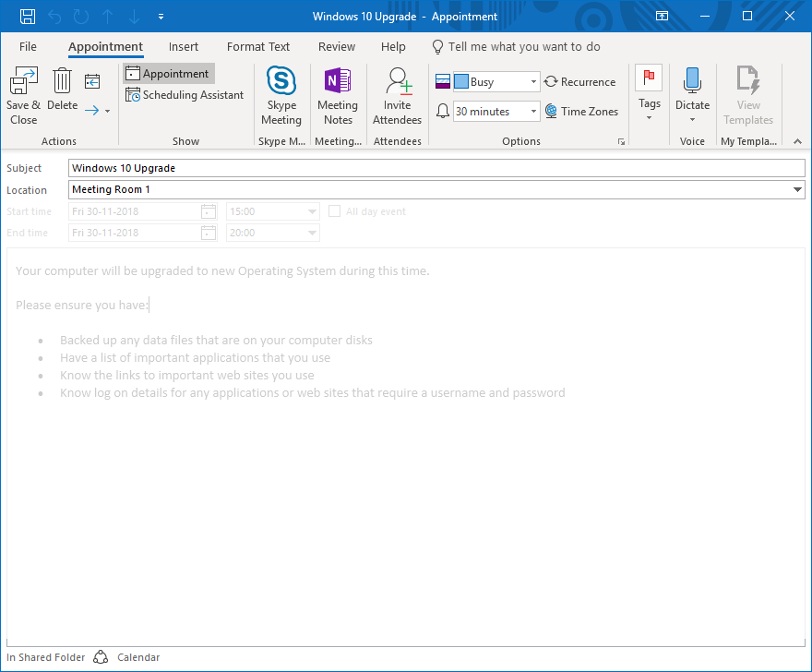Select the Appointment view in Show group
The width and height of the screenshot is (812, 672).
(x=168, y=74)
